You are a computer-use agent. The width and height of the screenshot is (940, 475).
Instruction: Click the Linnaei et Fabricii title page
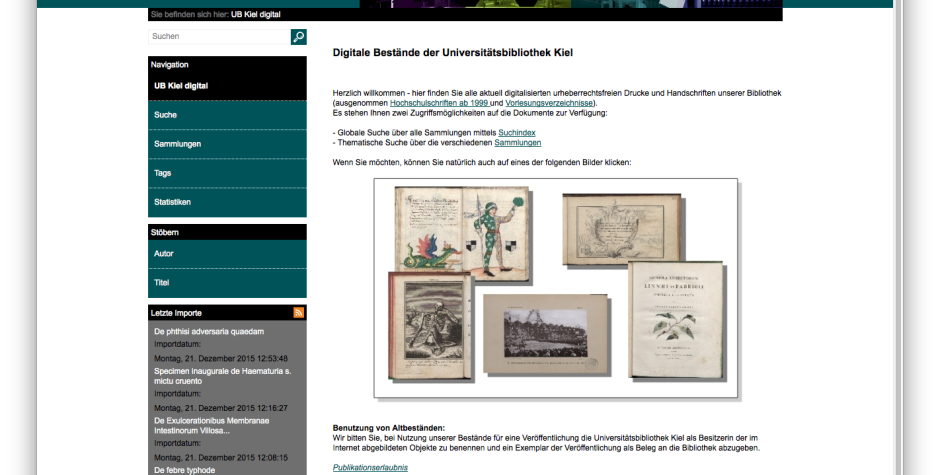point(675,320)
